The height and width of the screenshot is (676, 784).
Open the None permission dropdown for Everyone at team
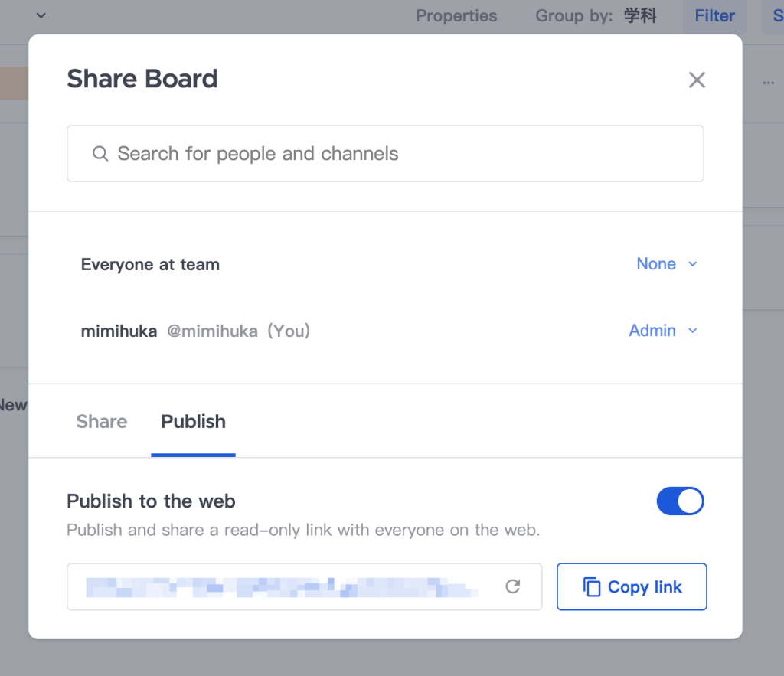click(x=657, y=264)
